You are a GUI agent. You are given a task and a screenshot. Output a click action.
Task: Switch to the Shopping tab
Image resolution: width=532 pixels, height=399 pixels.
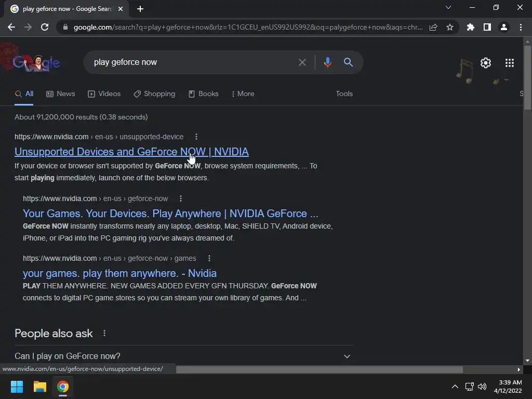point(154,94)
